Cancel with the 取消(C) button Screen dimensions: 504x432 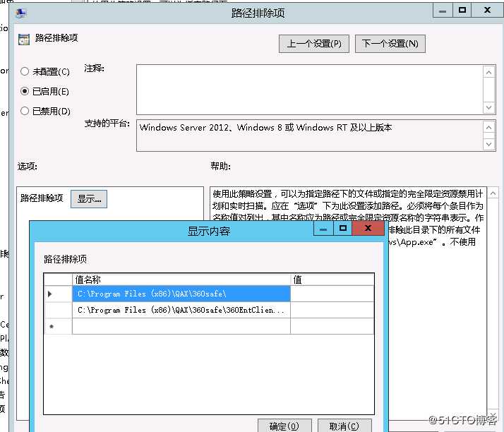344,426
